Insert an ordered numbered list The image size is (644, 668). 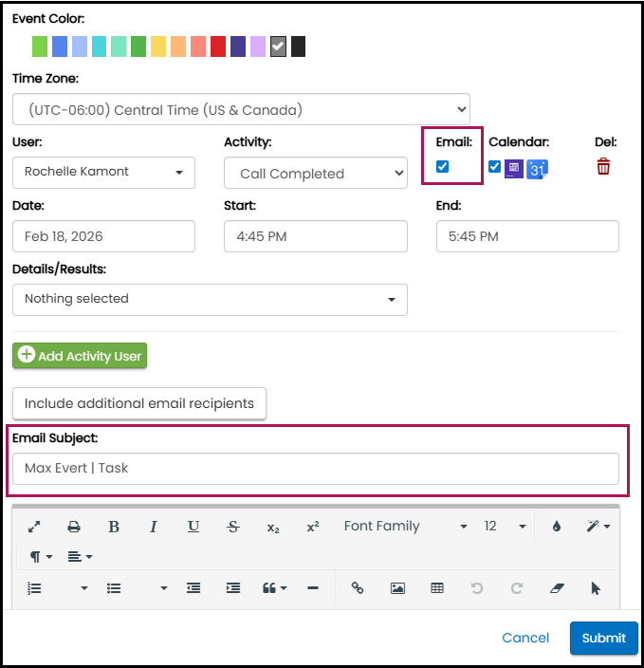click(34, 588)
